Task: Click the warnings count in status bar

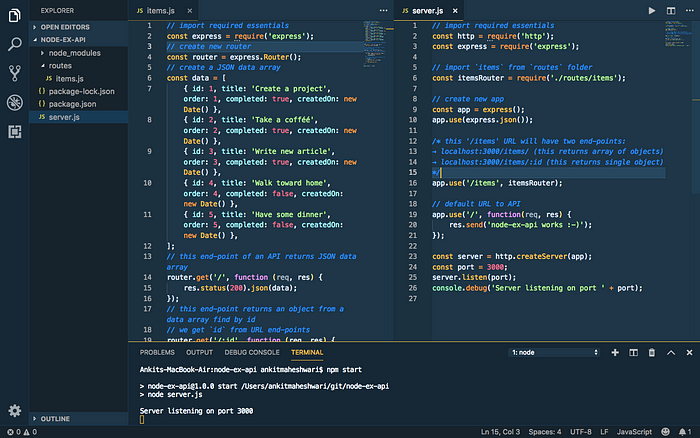Action: click(x=30, y=432)
